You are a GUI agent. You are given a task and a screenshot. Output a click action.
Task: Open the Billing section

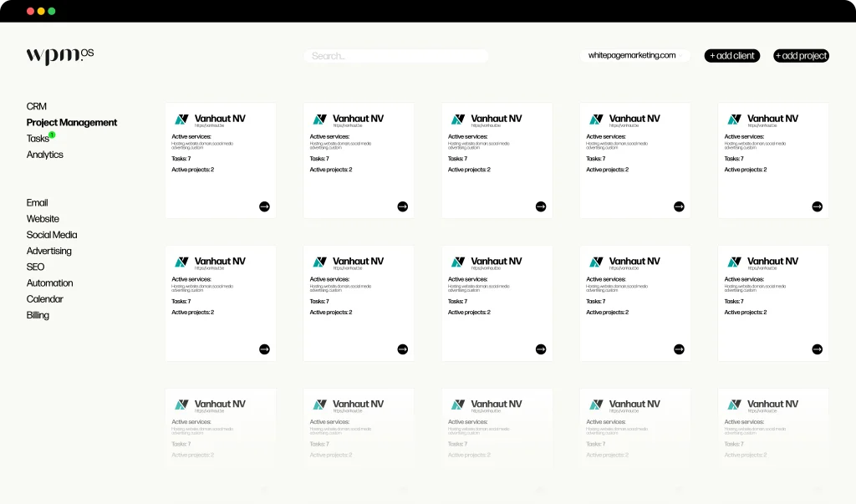click(x=38, y=315)
